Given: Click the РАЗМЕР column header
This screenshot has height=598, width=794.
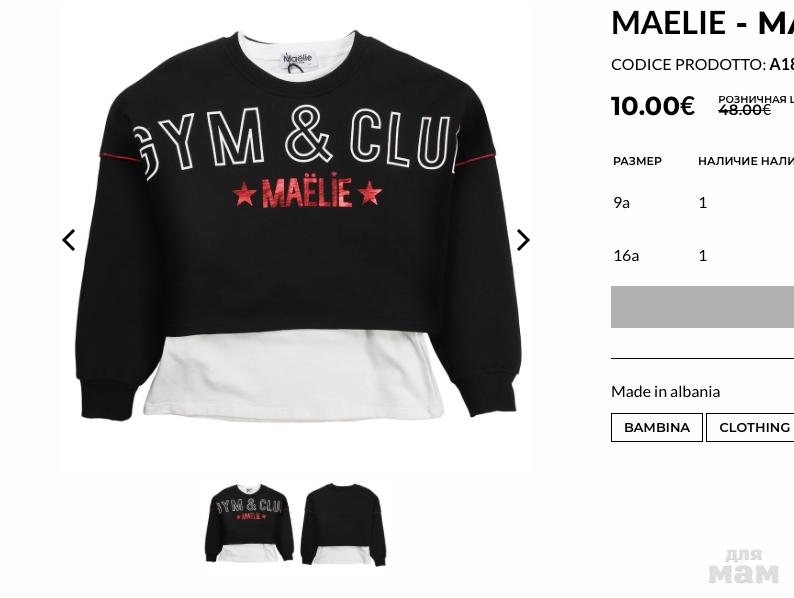Looking at the screenshot, I should [638, 161].
